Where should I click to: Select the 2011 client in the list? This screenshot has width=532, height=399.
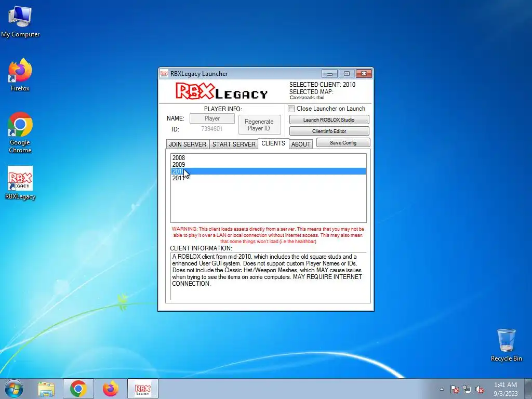[269, 178]
